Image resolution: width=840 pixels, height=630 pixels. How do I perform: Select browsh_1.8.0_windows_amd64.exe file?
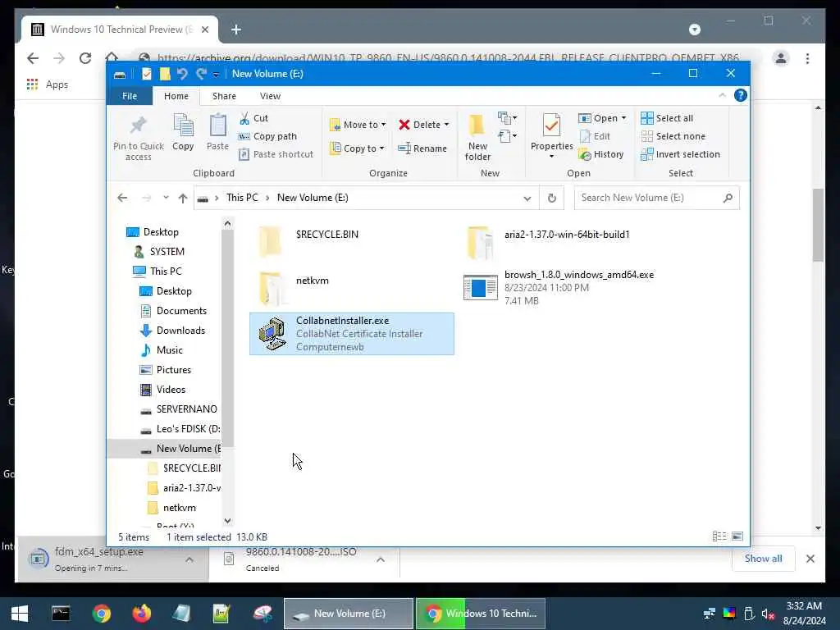pos(559,287)
